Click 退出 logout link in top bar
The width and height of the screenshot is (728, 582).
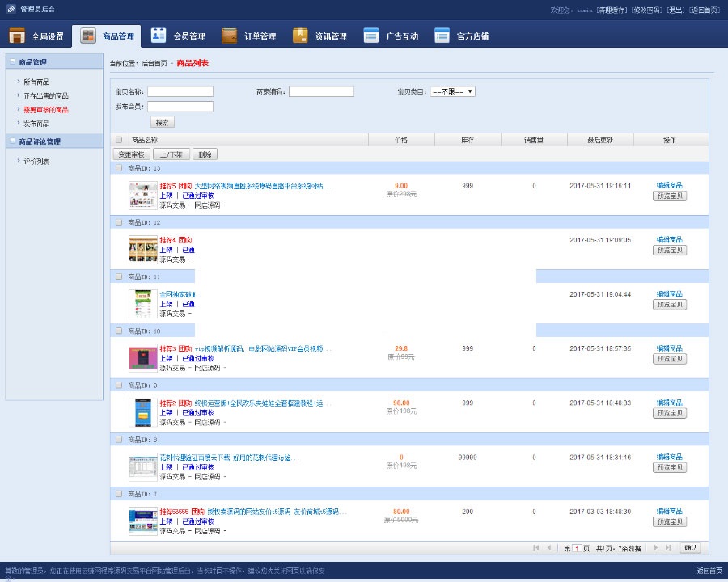coord(675,11)
